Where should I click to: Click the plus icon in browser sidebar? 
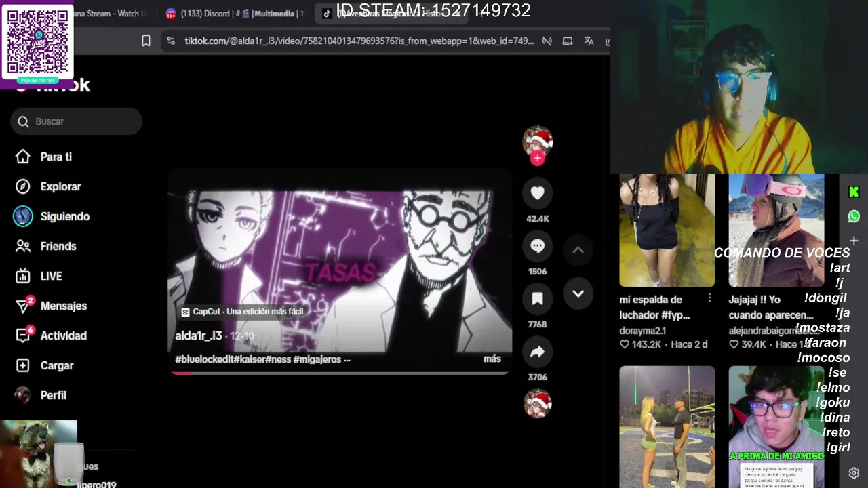pos(854,241)
